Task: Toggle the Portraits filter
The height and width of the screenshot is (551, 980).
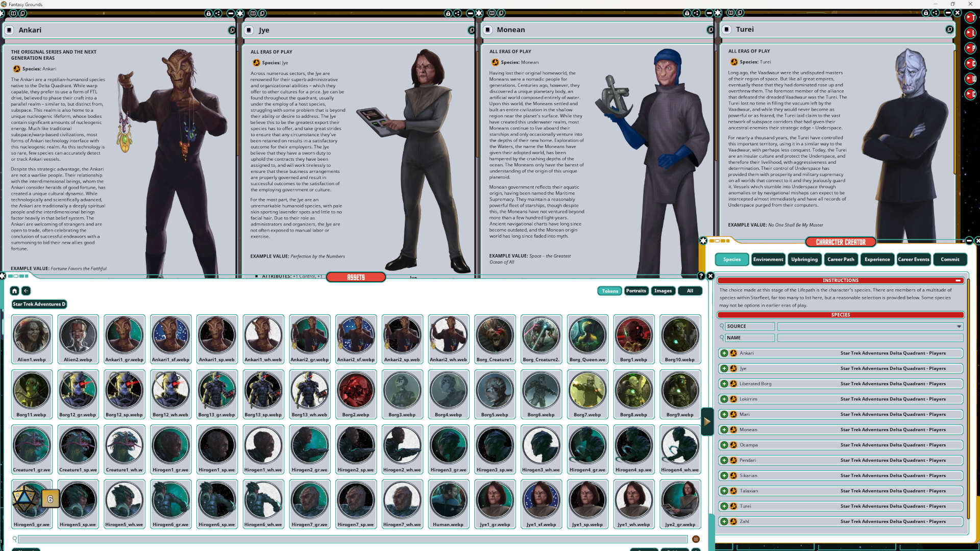Action: pyautogui.click(x=636, y=291)
